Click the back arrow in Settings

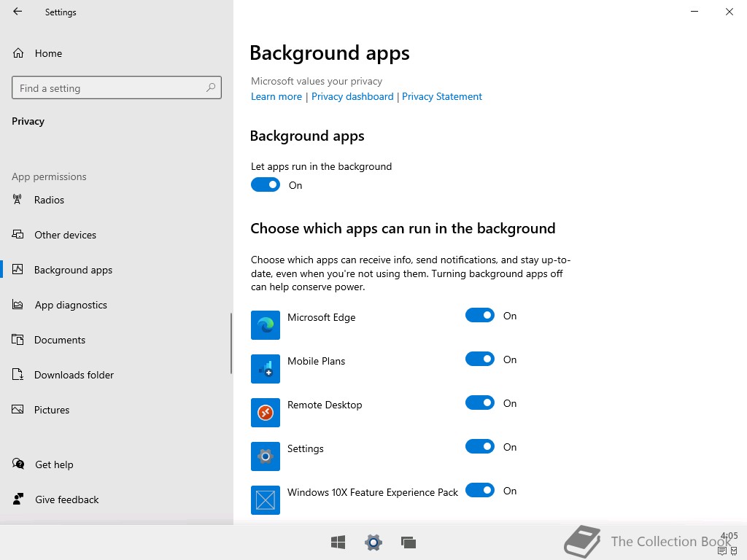click(x=18, y=12)
